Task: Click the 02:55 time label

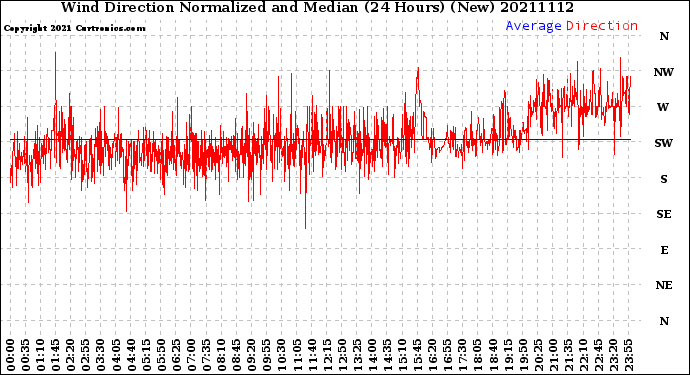Action: point(86,355)
